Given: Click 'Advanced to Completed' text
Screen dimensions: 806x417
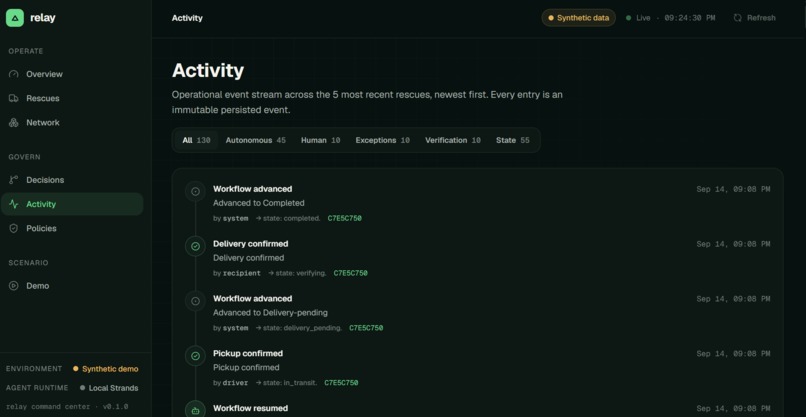Looking at the screenshot, I should pos(259,203).
